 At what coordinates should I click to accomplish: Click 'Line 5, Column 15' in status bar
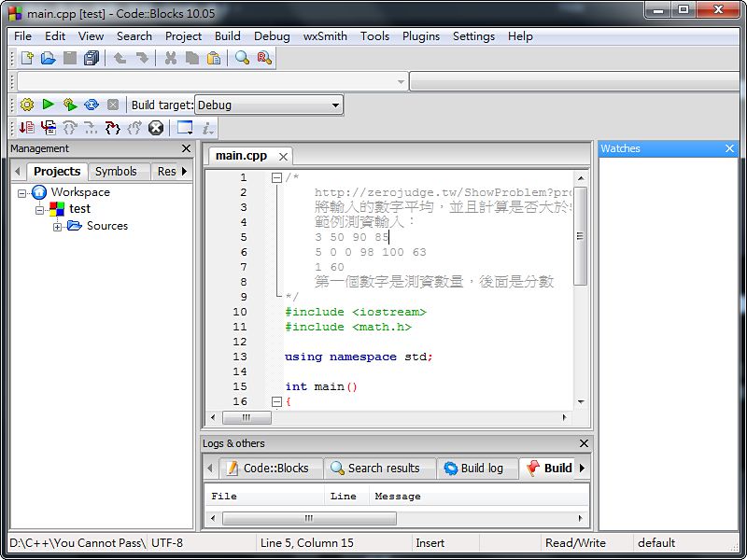pyautogui.click(x=307, y=543)
